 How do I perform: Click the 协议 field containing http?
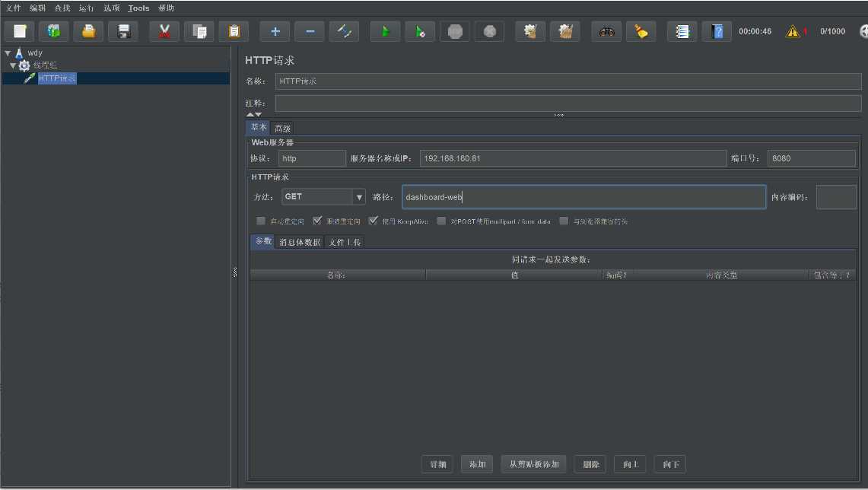point(312,158)
